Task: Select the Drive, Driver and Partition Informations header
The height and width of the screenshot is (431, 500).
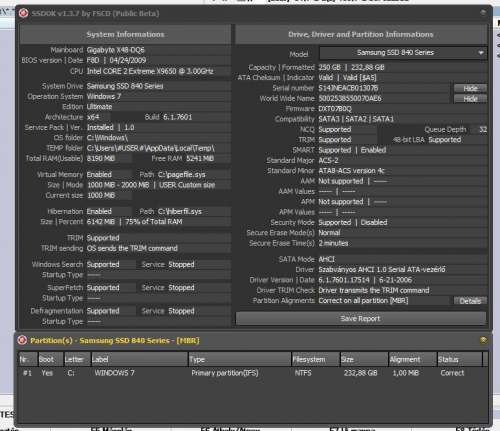Action: [x=361, y=34]
